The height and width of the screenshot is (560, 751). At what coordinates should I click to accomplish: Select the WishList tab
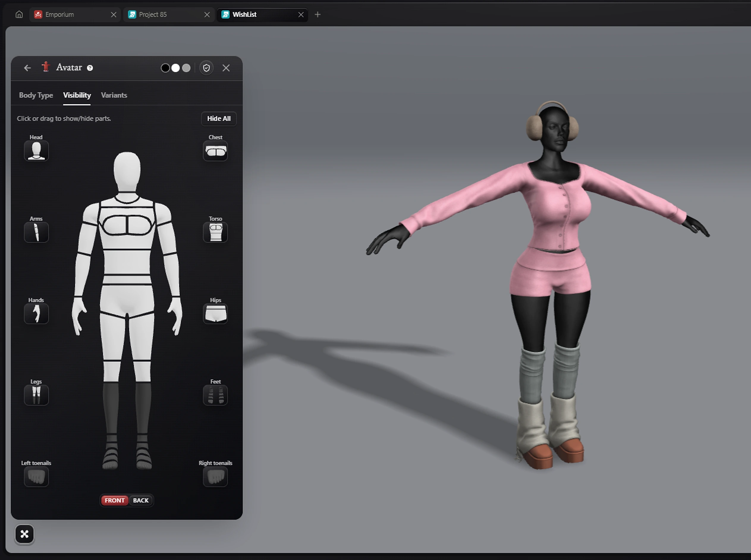[263, 15]
